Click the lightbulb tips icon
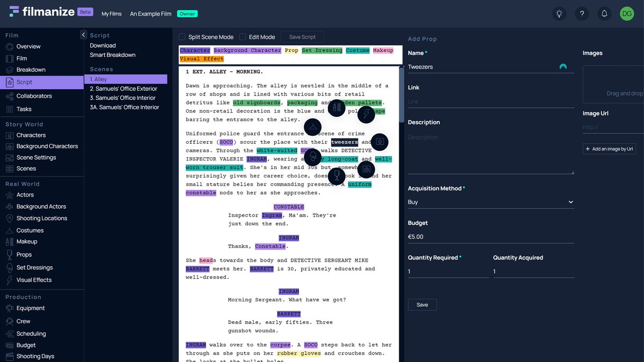The height and width of the screenshot is (362, 644). tap(559, 13)
